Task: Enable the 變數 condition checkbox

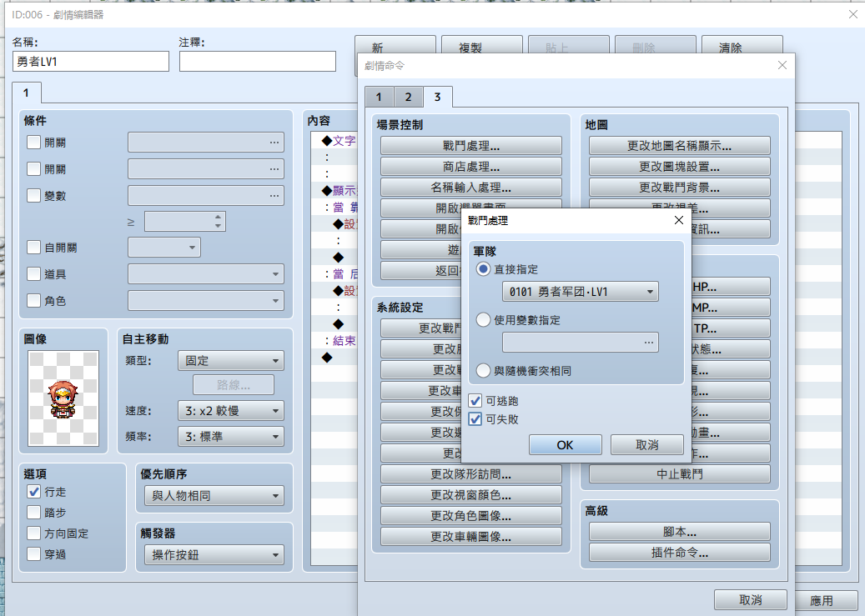Action: click(x=33, y=195)
